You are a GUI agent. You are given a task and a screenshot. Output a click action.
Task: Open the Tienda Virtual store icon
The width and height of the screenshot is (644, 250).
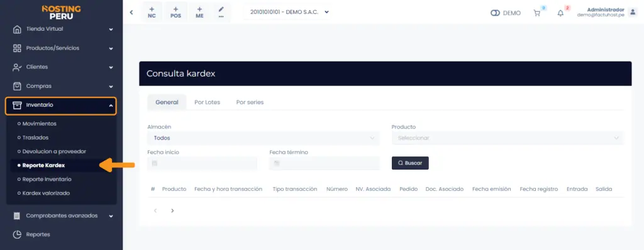click(17, 30)
